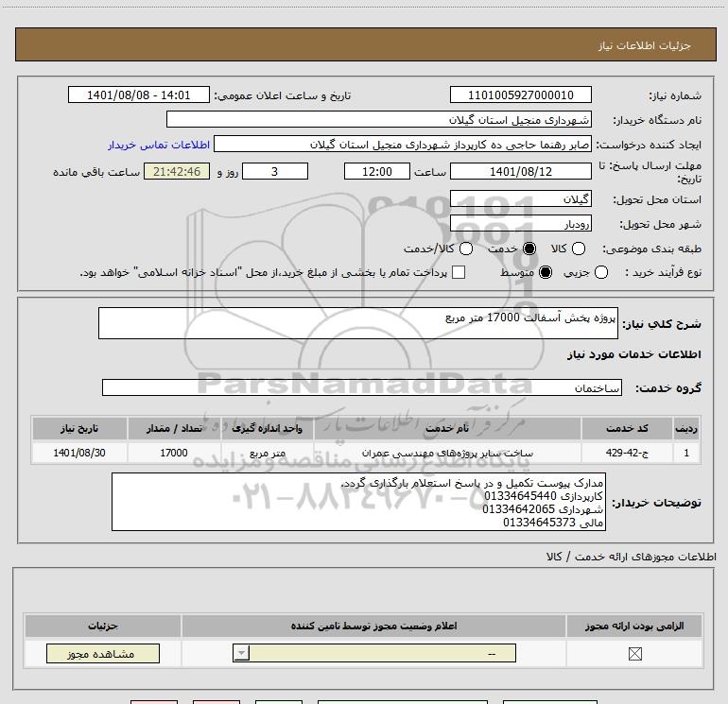Screen dimensions: 728x704
Task: Click the اطلاعات خدمات مورد نیاز heading
Action: (633, 354)
